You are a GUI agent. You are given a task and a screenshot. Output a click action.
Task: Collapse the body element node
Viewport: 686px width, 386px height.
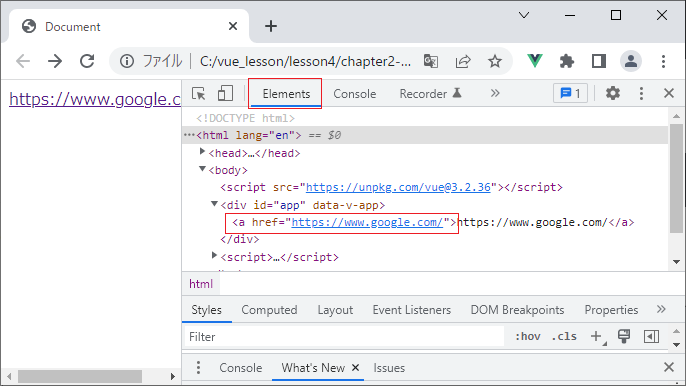click(202, 169)
